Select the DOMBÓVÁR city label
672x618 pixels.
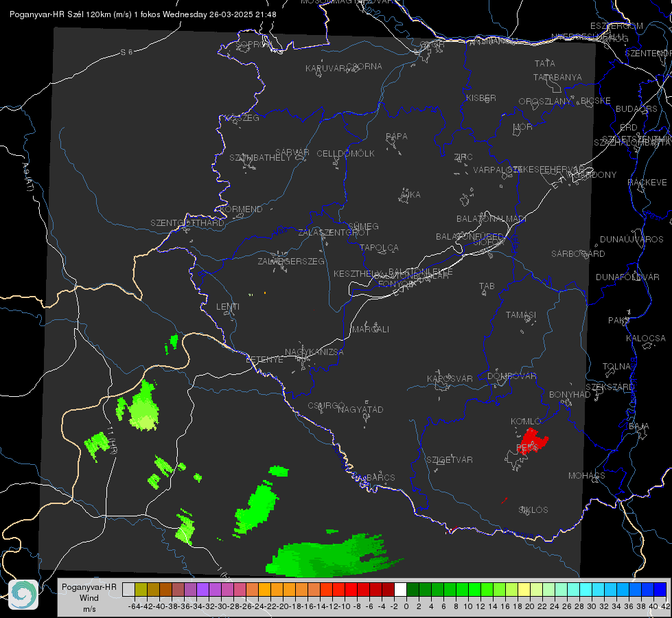[x=511, y=376]
